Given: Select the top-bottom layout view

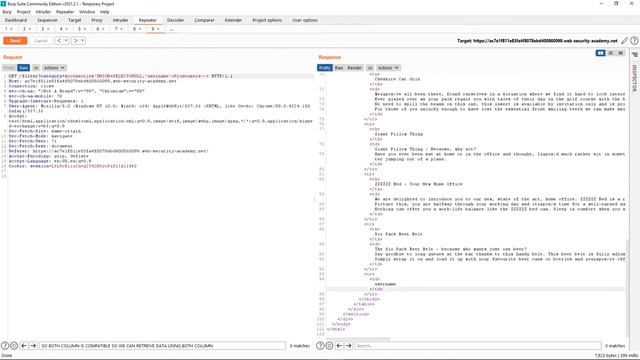Looking at the screenshot, I should 611,53.
